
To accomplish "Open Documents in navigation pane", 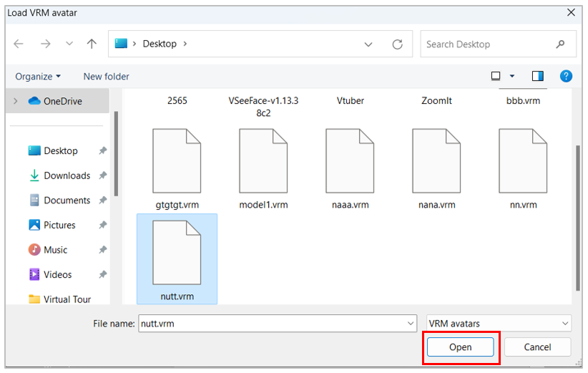I will (x=67, y=200).
